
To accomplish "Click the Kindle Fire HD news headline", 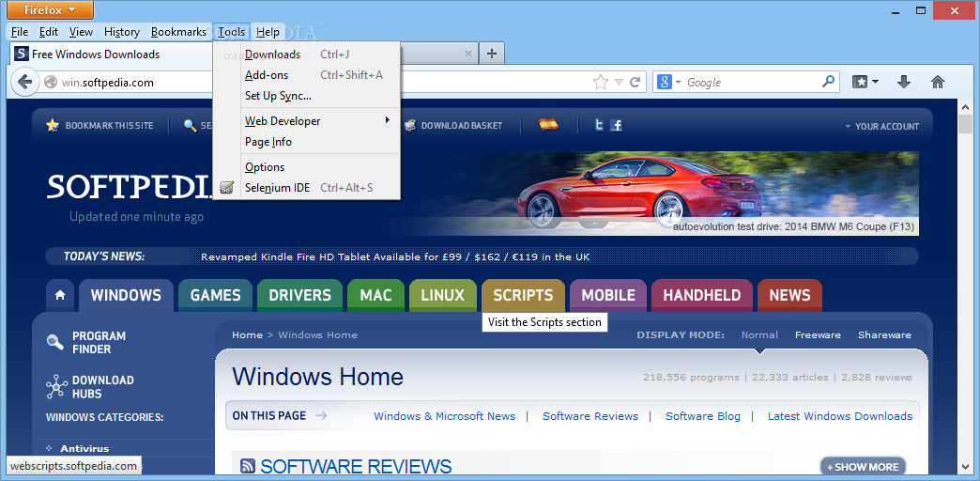I will tap(395, 256).
